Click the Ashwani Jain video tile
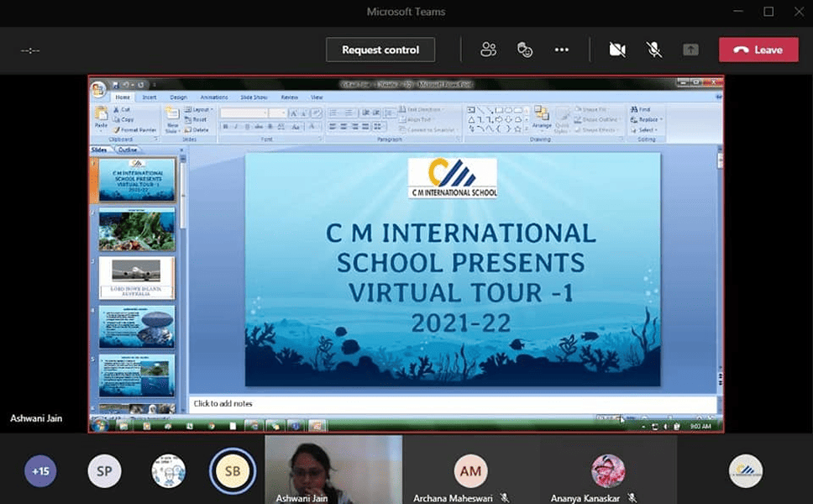This screenshot has height=504, width=813. (x=333, y=470)
